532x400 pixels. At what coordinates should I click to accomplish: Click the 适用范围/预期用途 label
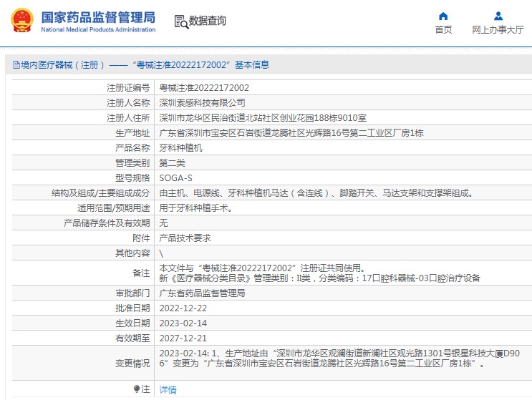tap(114, 208)
